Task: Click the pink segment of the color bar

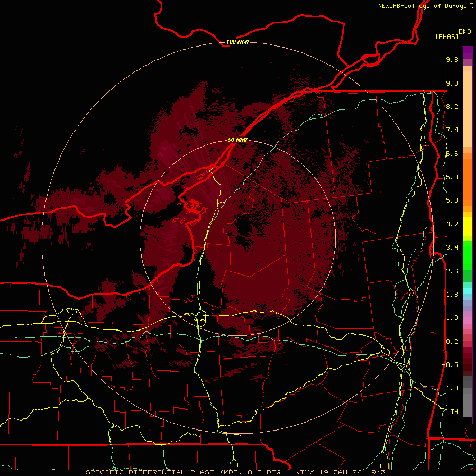Action: tap(467, 321)
